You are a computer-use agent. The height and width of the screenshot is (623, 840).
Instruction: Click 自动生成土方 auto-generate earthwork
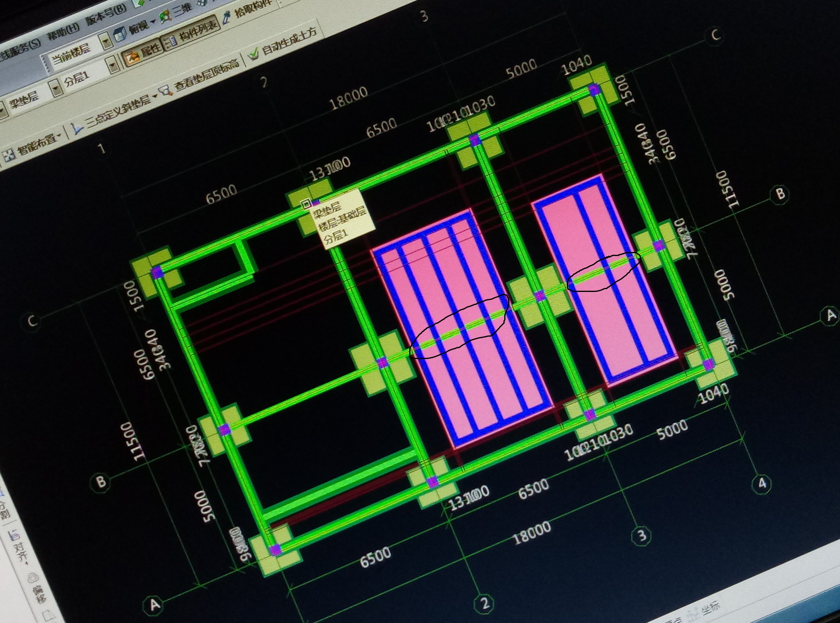283,43
